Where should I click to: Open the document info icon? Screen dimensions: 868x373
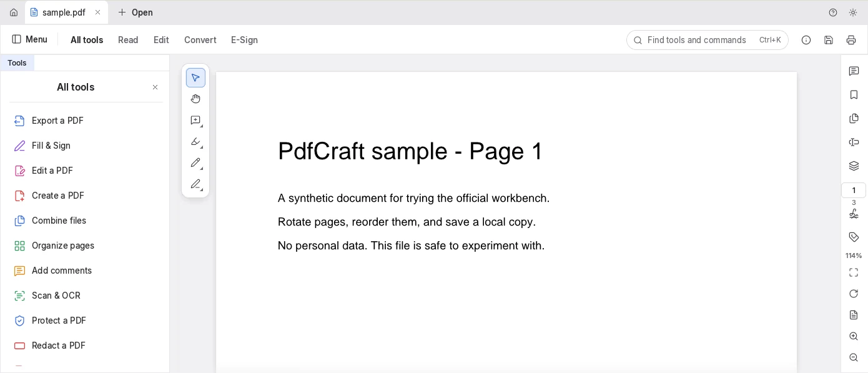pos(806,40)
